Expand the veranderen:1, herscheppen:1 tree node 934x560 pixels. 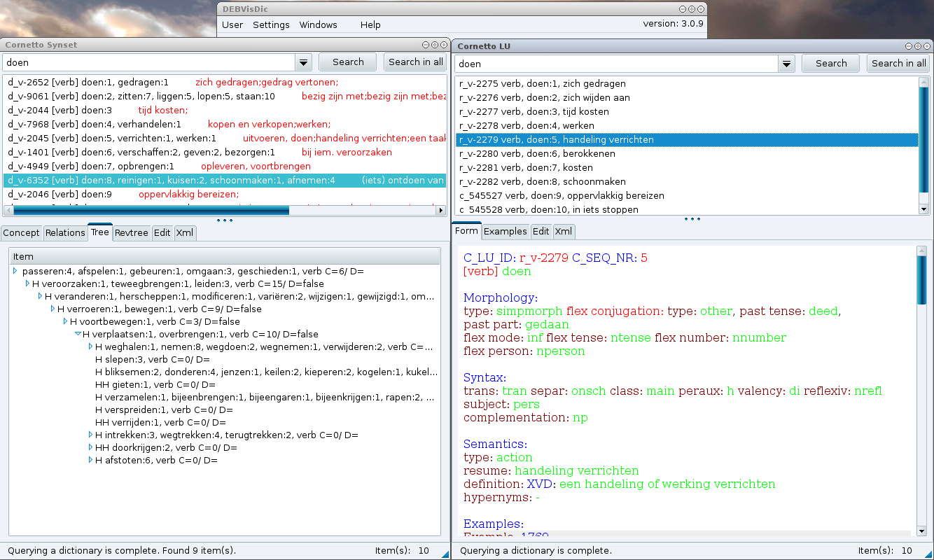(41, 296)
